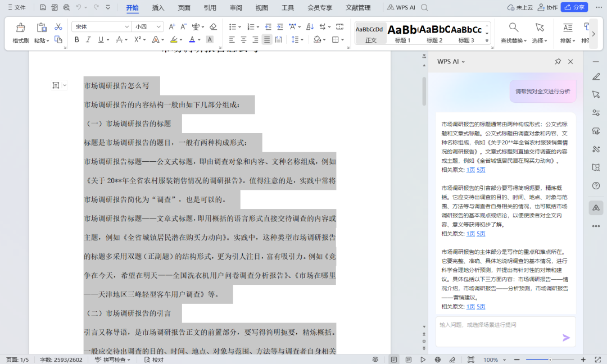Open the sidebar three-dots more icon

[x=596, y=226]
